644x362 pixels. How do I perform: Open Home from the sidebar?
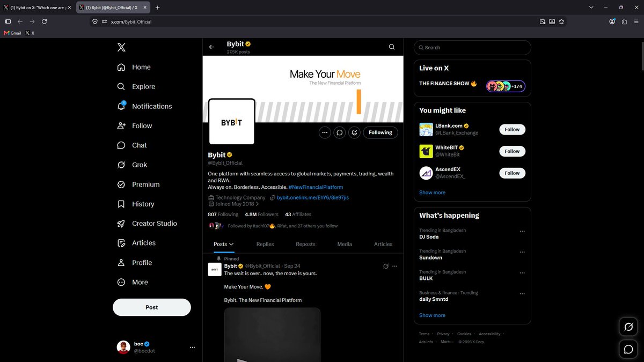(x=134, y=67)
